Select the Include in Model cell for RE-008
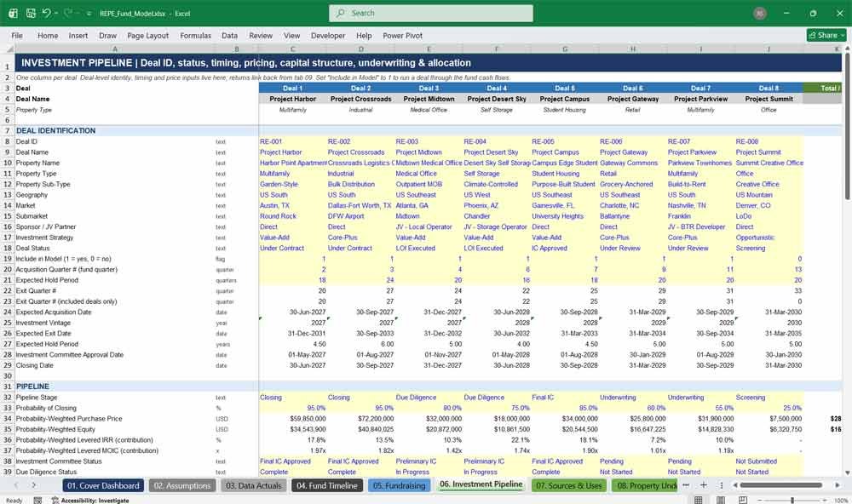This screenshot has width=852, height=504. point(769,259)
